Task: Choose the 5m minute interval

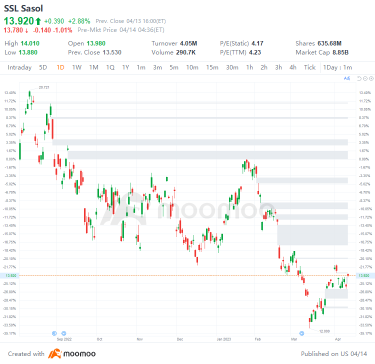Action: coord(174,68)
